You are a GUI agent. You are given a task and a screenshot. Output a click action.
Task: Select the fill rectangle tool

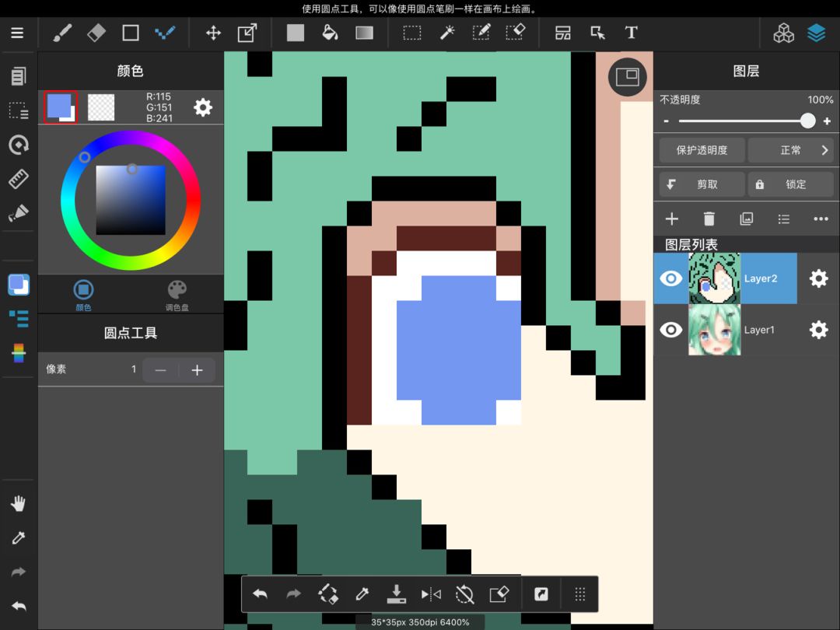(x=296, y=33)
